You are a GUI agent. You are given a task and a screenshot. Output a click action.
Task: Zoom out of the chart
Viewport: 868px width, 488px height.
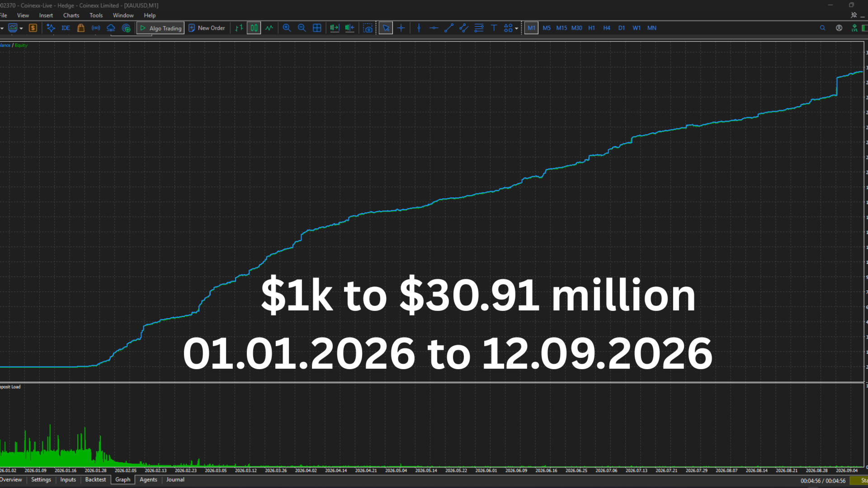point(302,28)
